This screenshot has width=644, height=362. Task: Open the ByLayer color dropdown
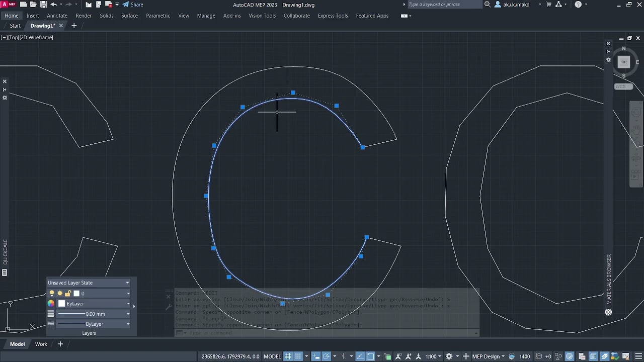pyautogui.click(x=94, y=304)
